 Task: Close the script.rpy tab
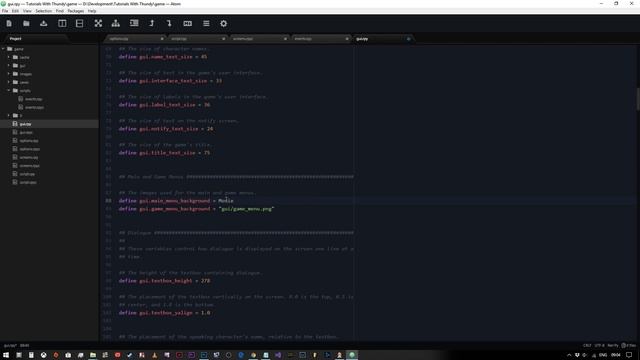224,39
